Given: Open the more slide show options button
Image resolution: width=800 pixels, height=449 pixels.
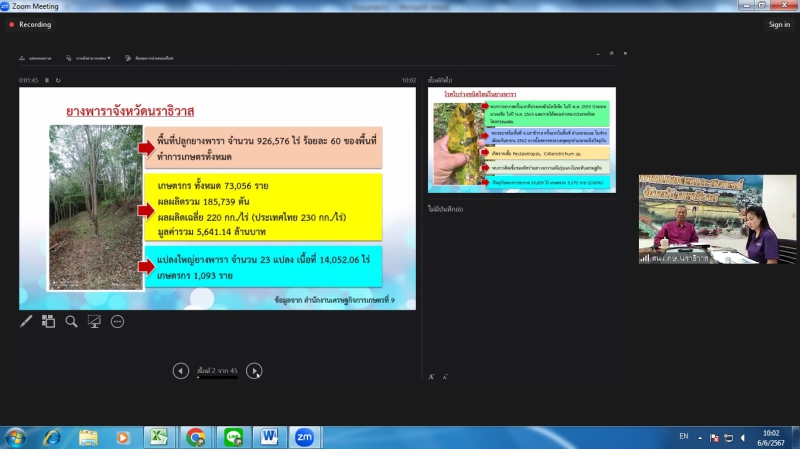Looking at the screenshot, I should click(x=117, y=321).
